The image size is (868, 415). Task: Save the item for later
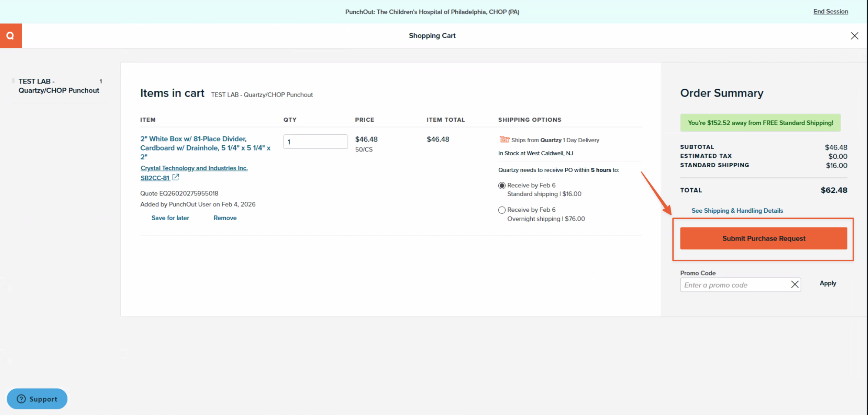tap(170, 218)
